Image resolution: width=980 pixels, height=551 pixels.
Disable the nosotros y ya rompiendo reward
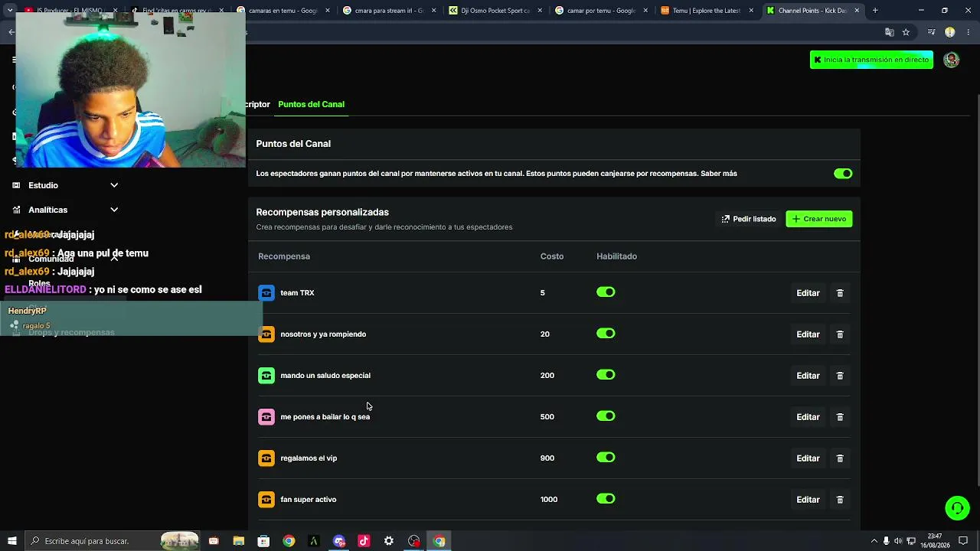(x=606, y=334)
